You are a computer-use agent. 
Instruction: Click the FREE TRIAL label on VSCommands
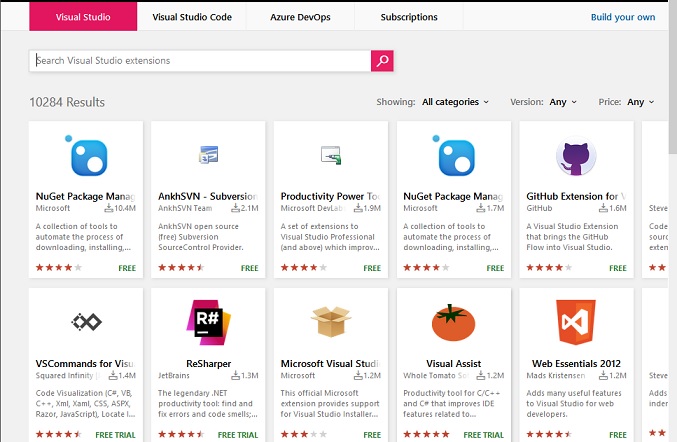pos(115,435)
